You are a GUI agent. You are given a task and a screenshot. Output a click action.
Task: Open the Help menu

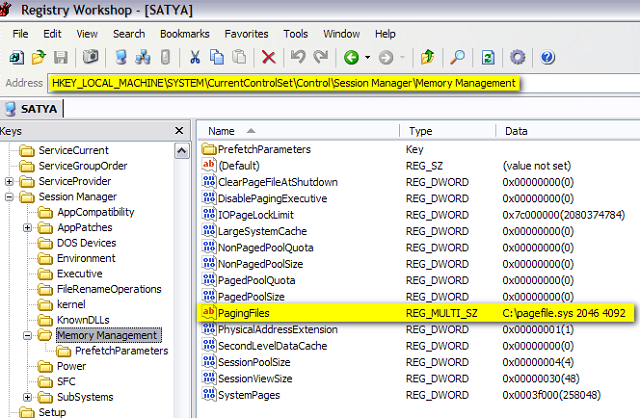(x=385, y=34)
